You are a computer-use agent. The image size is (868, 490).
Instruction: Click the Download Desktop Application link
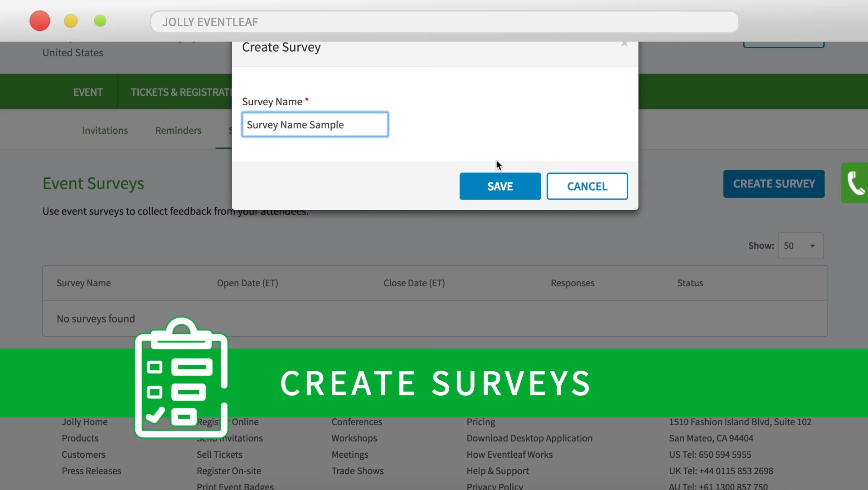tap(529, 438)
